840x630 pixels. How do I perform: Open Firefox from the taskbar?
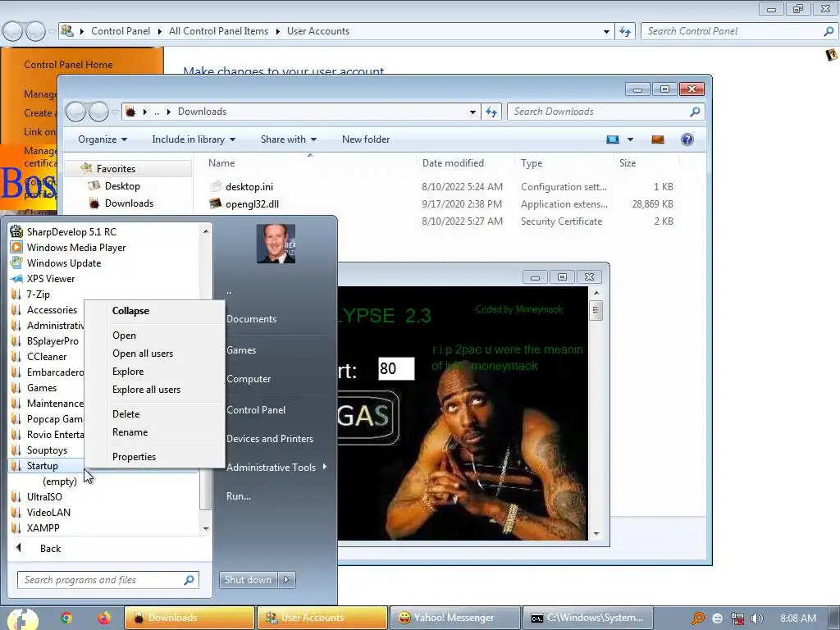(x=103, y=618)
